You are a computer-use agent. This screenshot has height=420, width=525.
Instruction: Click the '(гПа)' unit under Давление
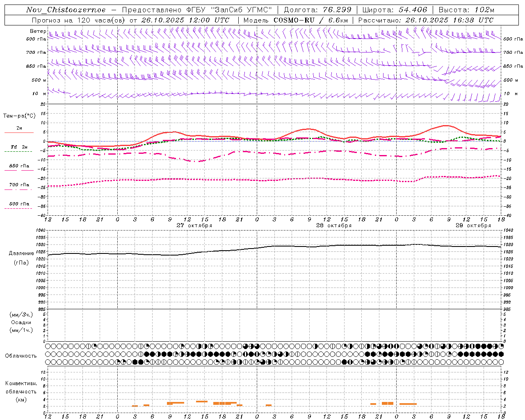pyautogui.click(x=21, y=262)
